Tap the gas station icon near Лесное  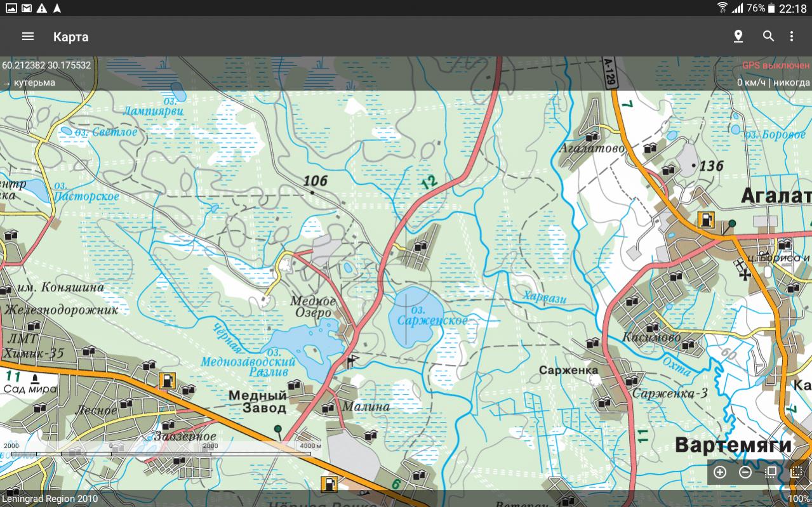[167, 381]
